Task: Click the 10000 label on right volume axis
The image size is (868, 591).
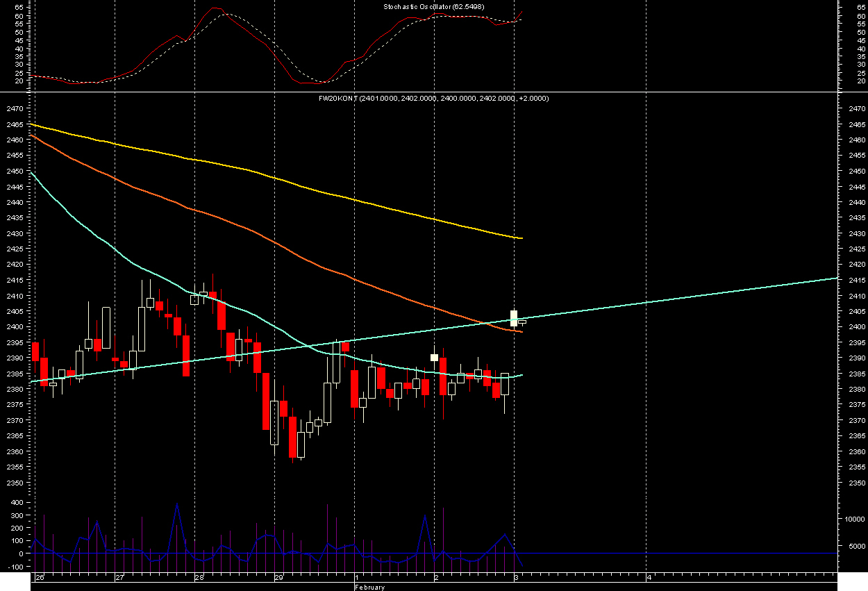Action: point(852,519)
